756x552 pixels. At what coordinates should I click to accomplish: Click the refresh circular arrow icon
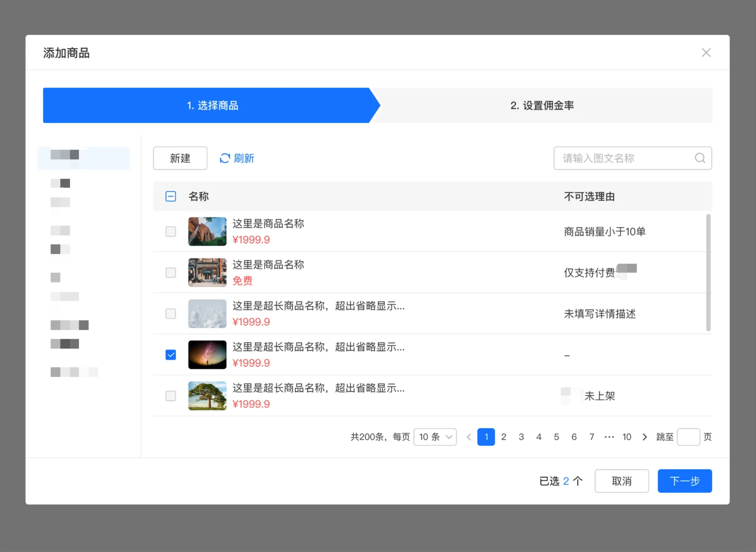coord(225,158)
